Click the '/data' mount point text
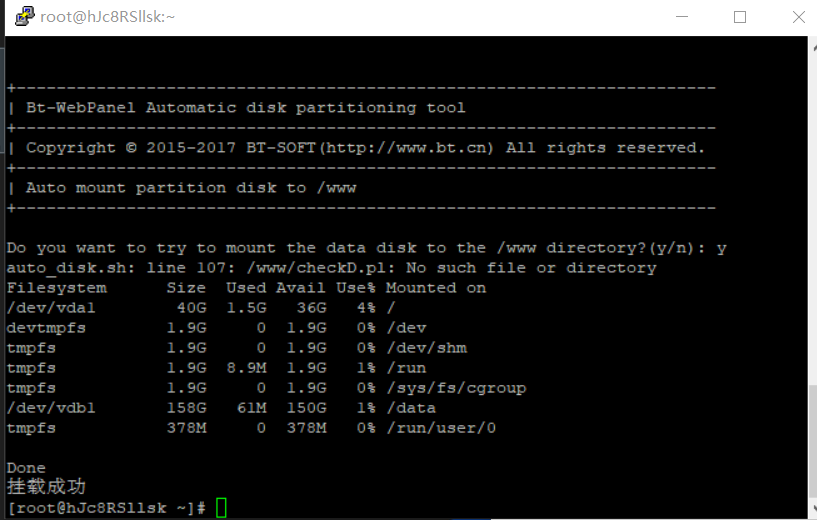Screen dimensions: 817x520 click(411, 407)
